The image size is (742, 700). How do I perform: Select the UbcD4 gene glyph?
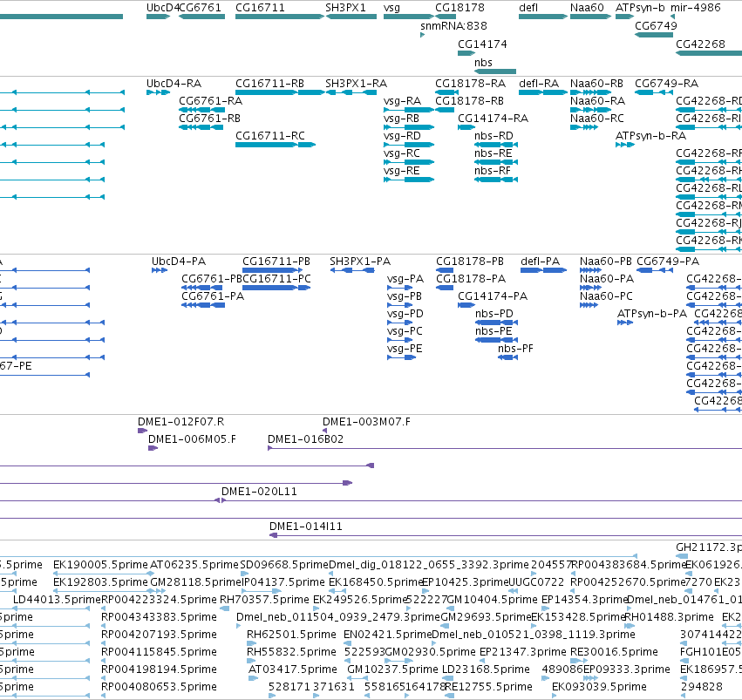click(158, 17)
